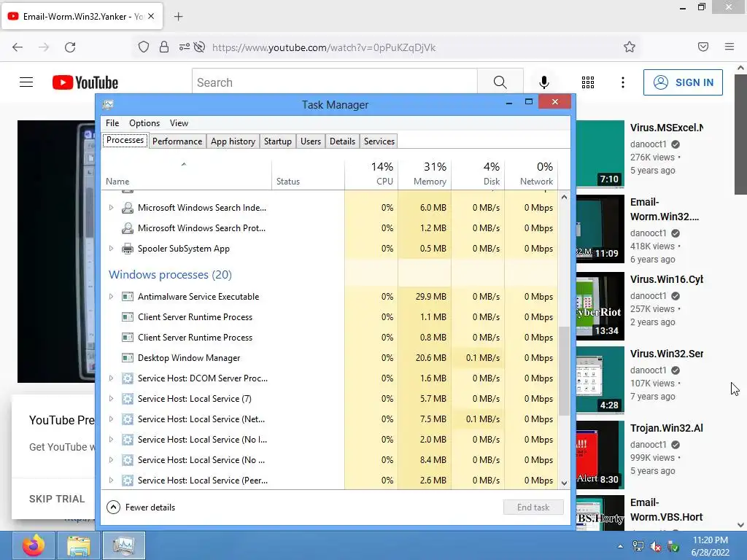The image size is (747, 560).
Task: Switch to the Services tab
Action: point(379,141)
